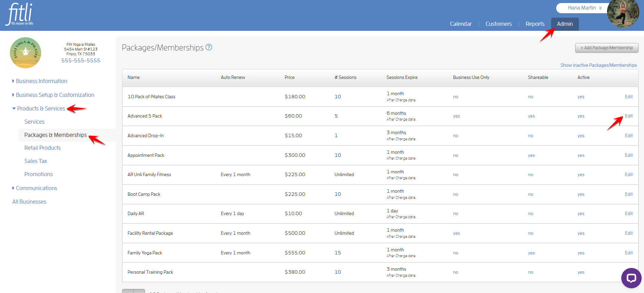Click Shareable value for Appointment Pack
The image size is (644, 293).
point(531,155)
